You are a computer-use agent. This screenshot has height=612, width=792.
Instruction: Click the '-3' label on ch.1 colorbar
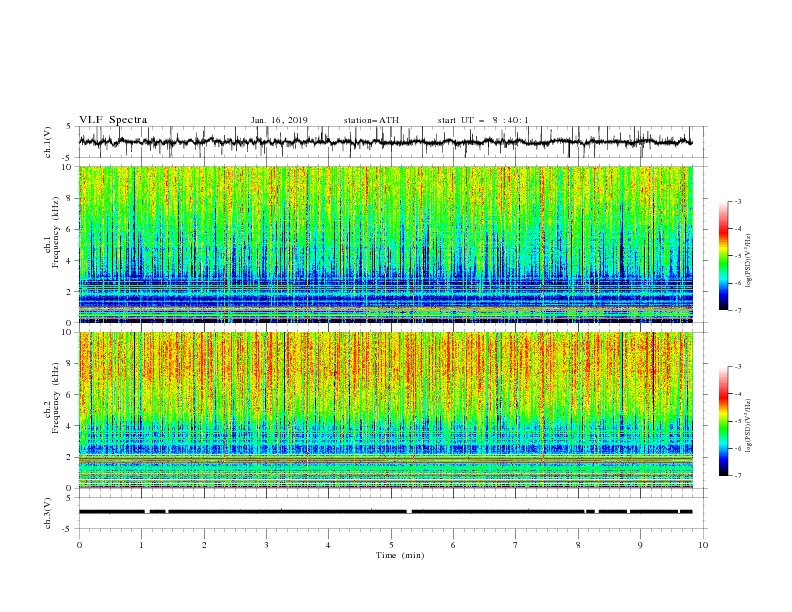pyautogui.click(x=737, y=201)
